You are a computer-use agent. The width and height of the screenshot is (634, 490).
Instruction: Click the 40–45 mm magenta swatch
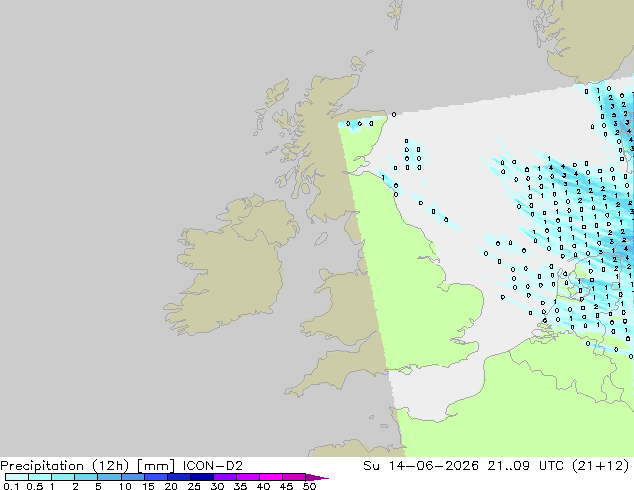coord(271,477)
